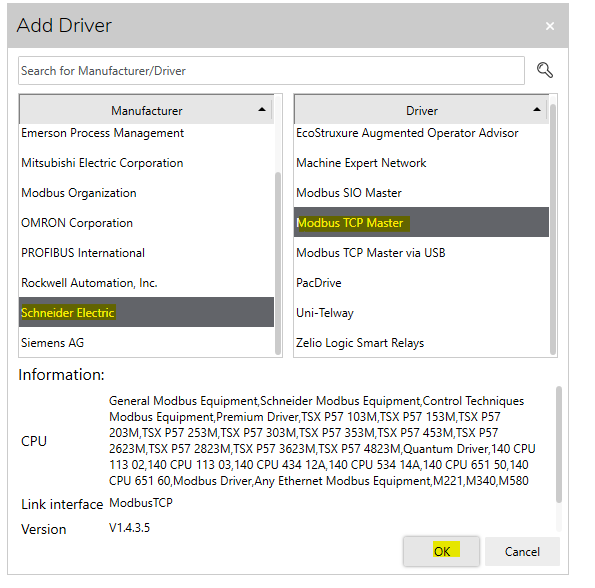Select Emerson Process Management manufacturer
This screenshot has height=588, width=595.
(146, 133)
